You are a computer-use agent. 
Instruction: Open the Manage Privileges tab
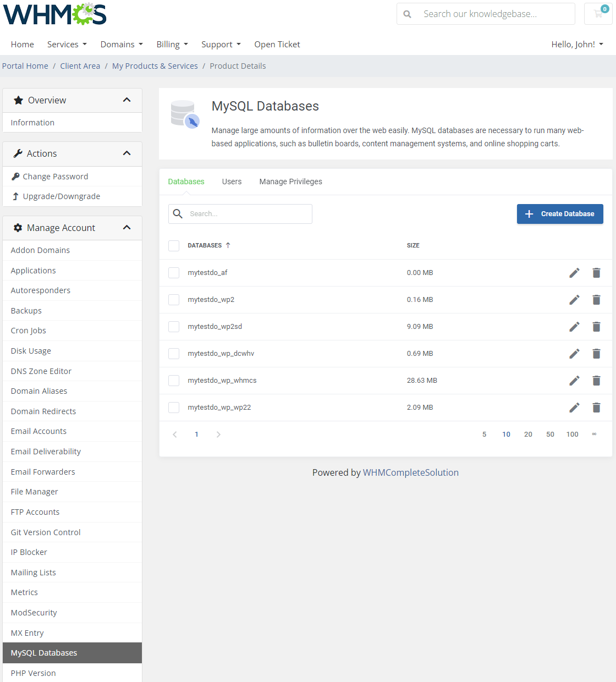[x=290, y=182]
